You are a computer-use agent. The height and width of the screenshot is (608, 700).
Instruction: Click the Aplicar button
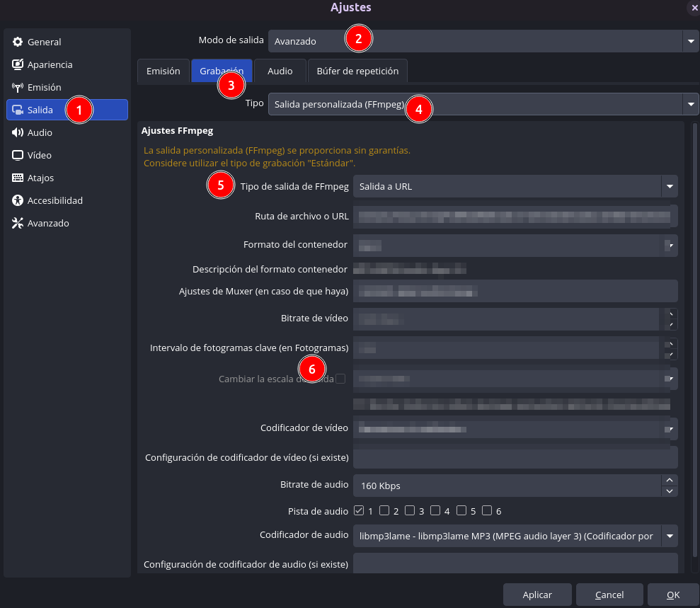pos(537,595)
